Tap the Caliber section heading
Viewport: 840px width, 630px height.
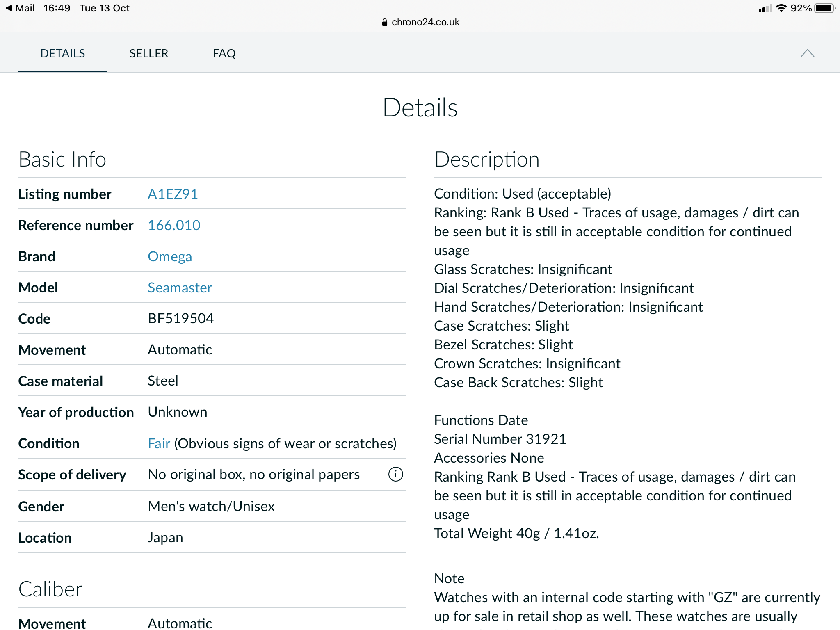tap(50, 589)
